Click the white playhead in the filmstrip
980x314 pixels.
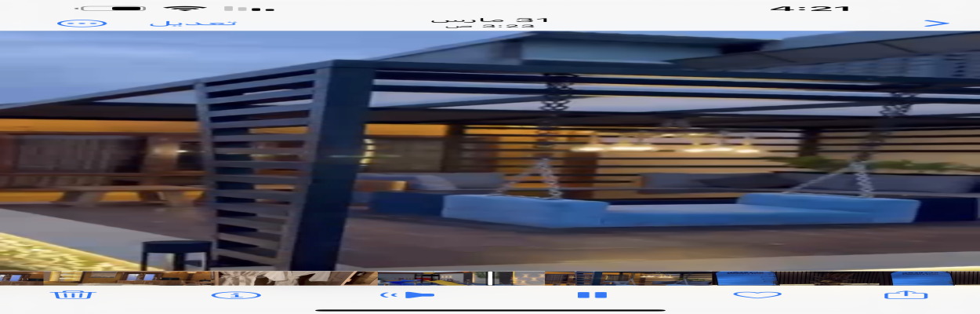pos(490,278)
